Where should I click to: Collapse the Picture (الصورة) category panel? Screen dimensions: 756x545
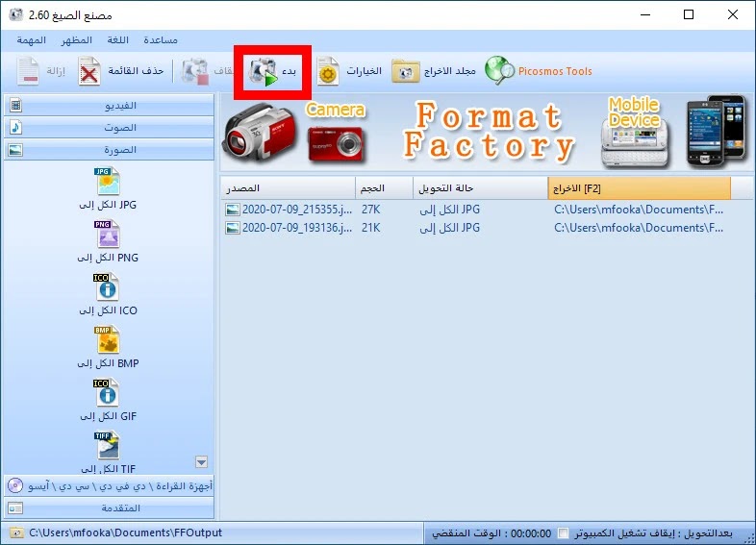pos(109,149)
